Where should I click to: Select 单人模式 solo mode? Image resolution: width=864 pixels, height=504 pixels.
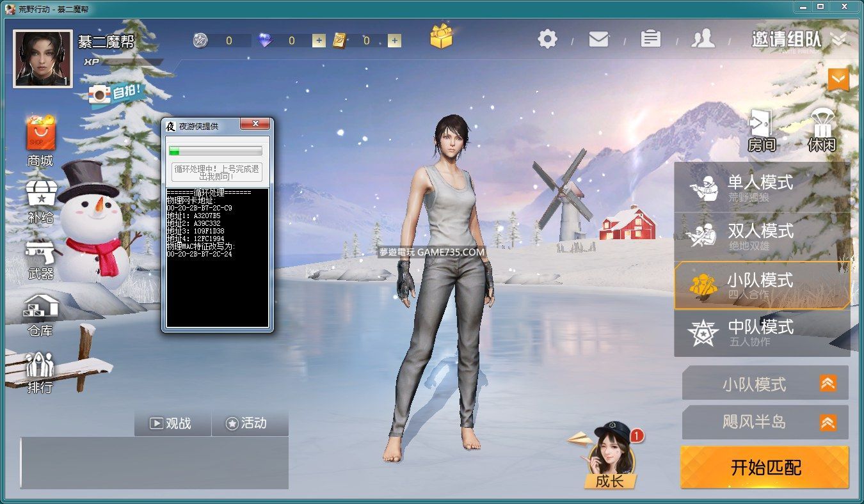click(x=762, y=187)
